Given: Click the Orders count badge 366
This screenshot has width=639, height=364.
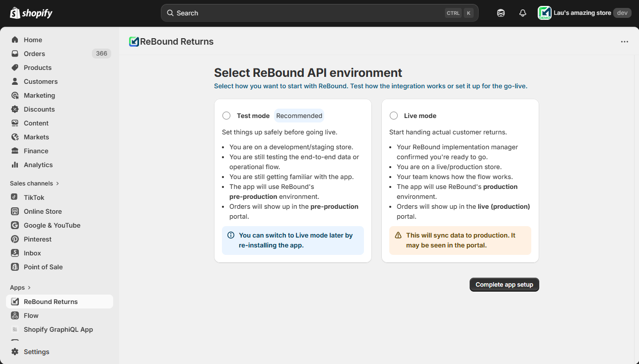Looking at the screenshot, I should click(x=101, y=54).
